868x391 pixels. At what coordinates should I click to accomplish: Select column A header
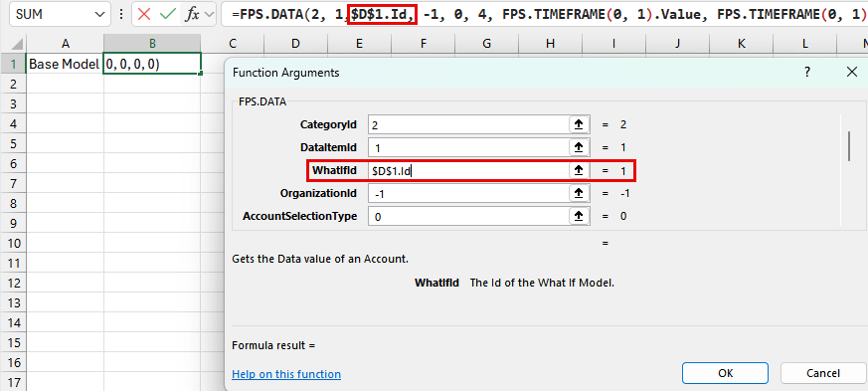[65, 44]
